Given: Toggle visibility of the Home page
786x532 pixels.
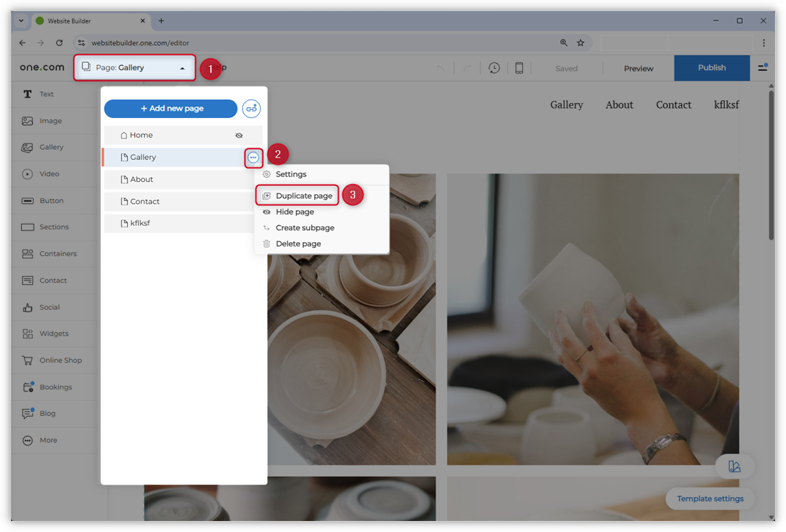Looking at the screenshot, I should point(239,135).
